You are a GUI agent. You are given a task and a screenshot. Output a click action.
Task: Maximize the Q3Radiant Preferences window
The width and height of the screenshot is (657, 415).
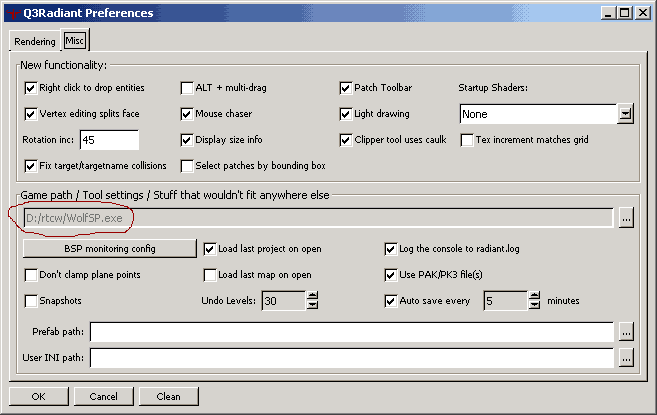(x=624, y=13)
